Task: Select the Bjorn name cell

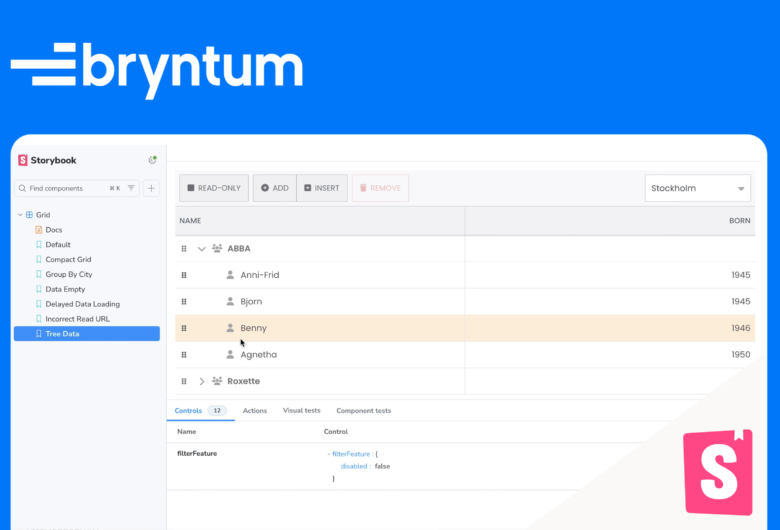Action: 320,302
